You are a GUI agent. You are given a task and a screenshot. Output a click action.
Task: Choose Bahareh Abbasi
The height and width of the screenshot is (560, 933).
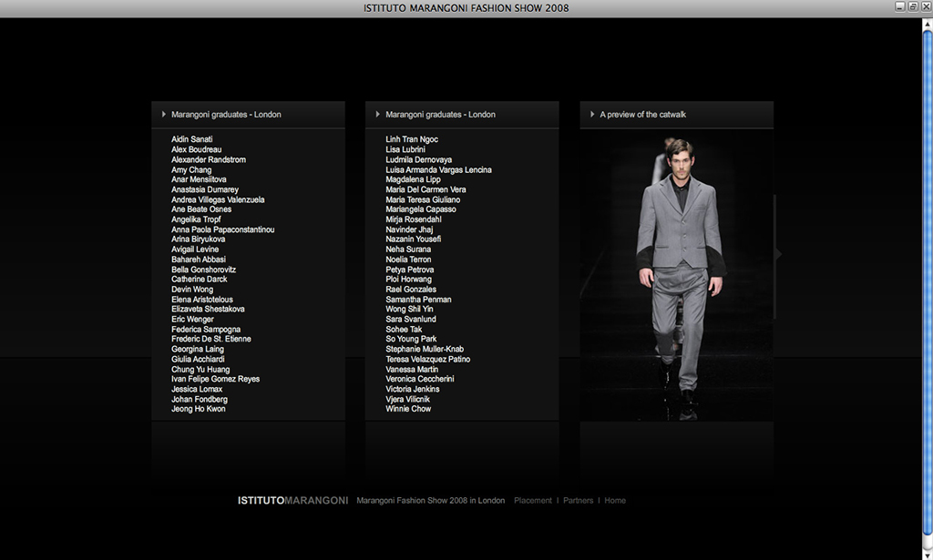[x=198, y=260]
